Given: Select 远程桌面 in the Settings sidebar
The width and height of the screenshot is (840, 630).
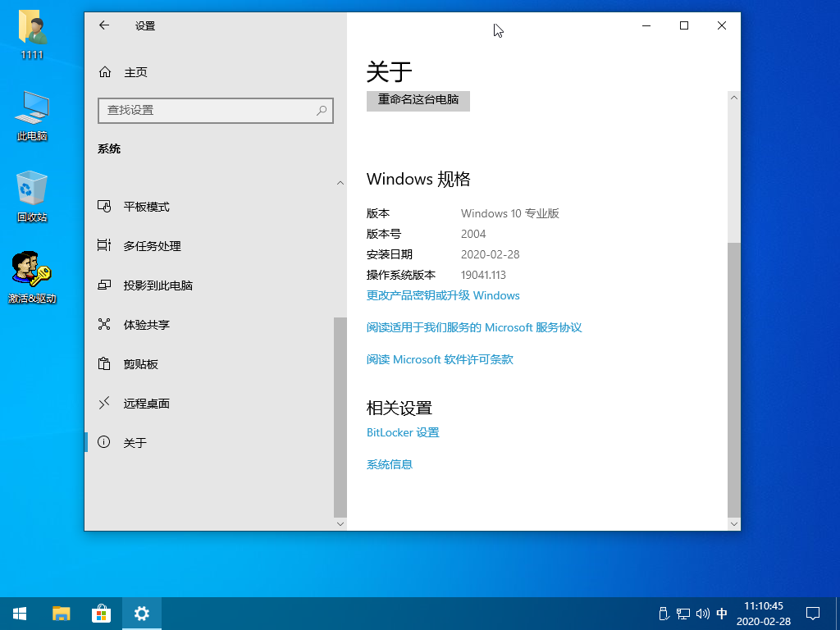Looking at the screenshot, I should (105, 403).
